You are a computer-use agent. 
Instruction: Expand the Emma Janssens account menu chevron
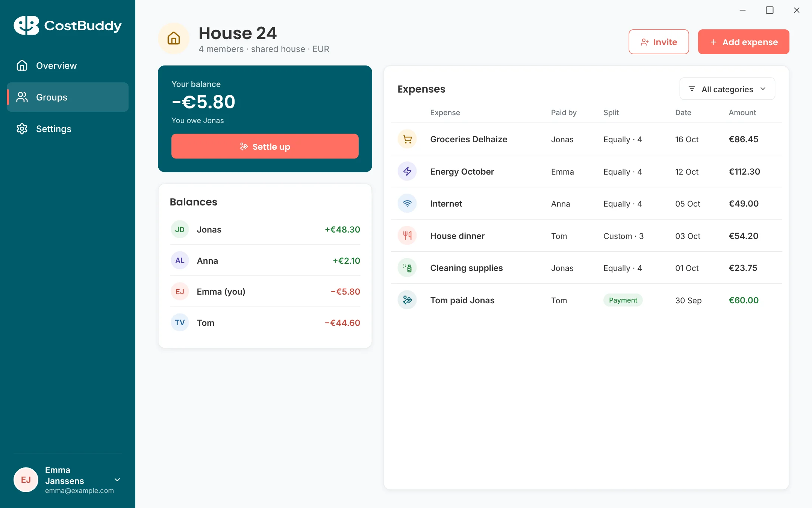click(117, 480)
